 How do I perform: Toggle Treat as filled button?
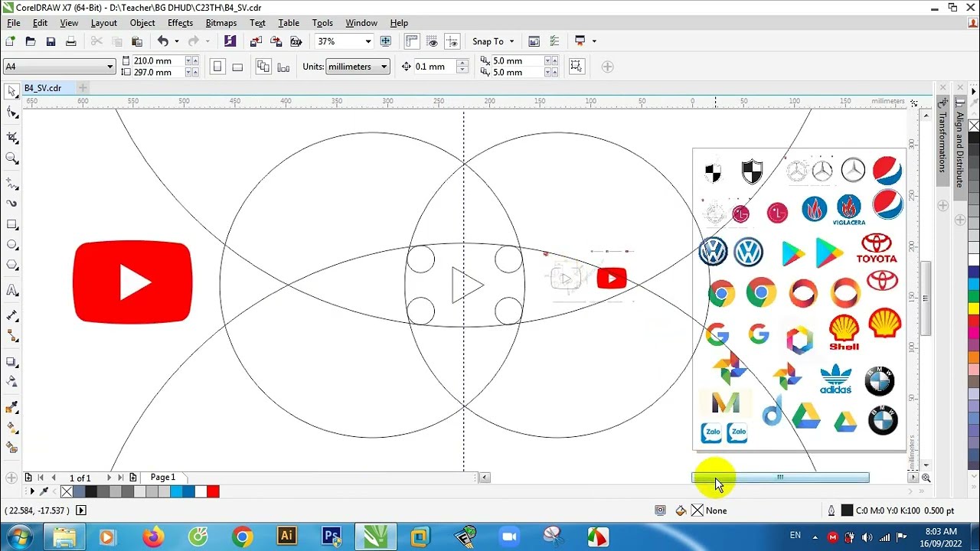pos(577,67)
